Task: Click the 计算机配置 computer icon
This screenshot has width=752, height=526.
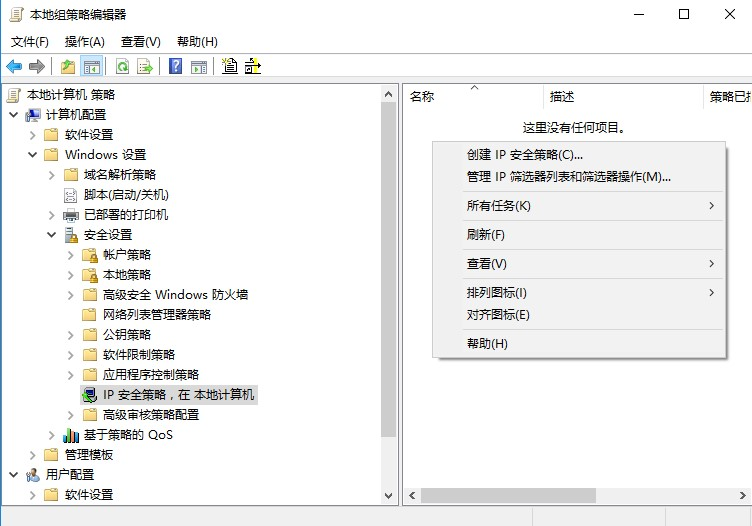Action: click(33, 115)
